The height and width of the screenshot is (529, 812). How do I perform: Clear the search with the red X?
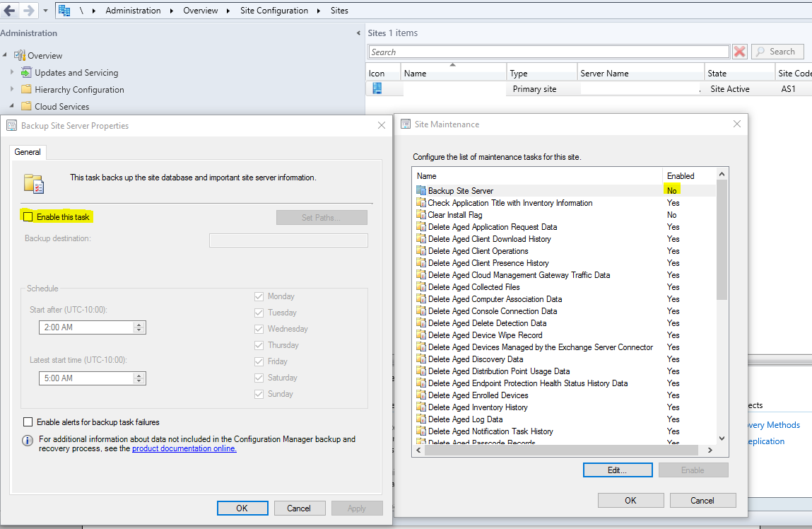739,52
